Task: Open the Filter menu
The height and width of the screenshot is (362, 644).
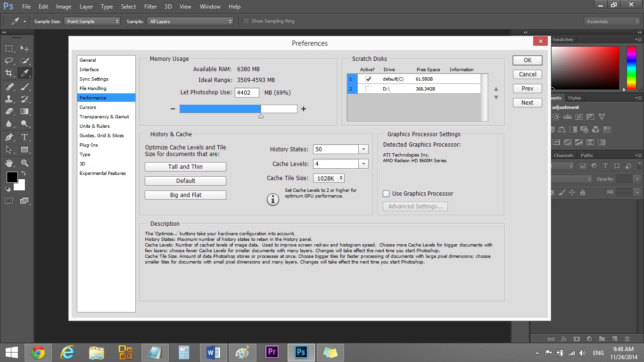Action: pos(150,7)
